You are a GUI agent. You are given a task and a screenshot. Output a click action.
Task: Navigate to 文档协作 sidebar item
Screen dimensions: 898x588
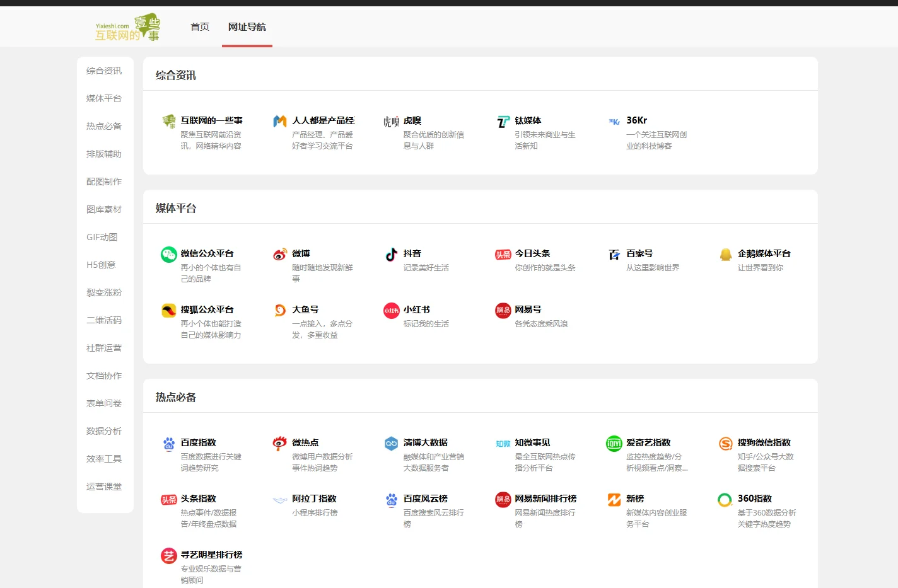104,376
